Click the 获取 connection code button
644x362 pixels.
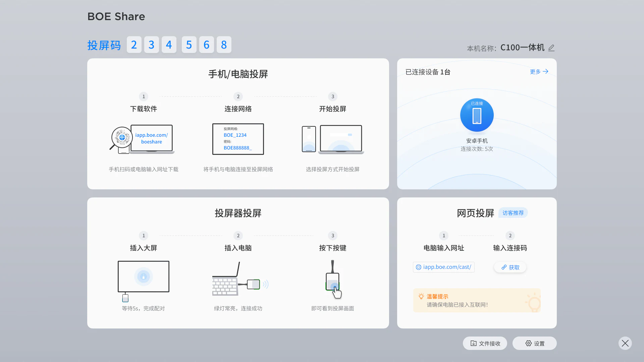pos(510,267)
